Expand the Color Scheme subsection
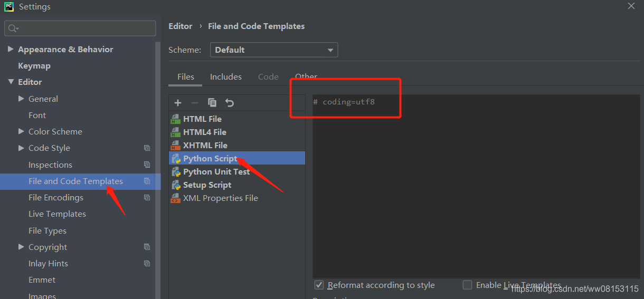644x299 pixels. [x=21, y=131]
